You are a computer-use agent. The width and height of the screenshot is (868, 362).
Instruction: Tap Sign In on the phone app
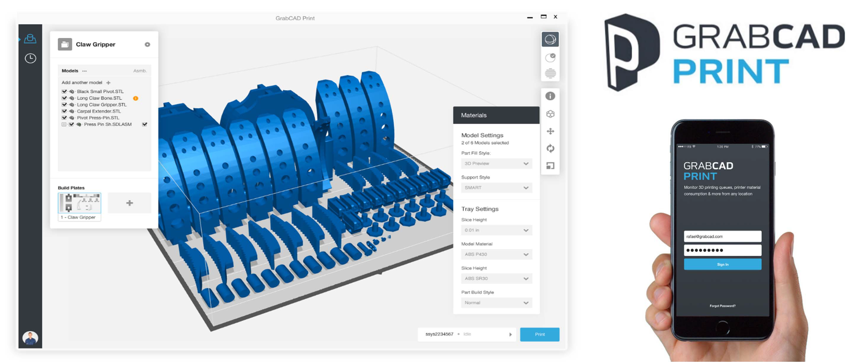tap(723, 264)
